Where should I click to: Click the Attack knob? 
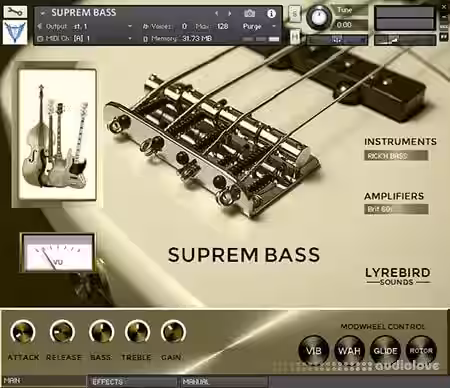pos(23,332)
